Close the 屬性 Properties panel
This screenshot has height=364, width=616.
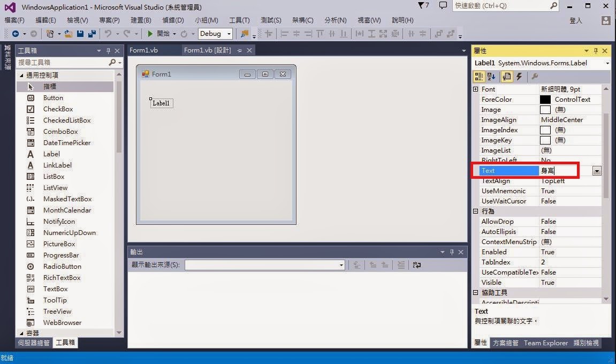click(605, 51)
